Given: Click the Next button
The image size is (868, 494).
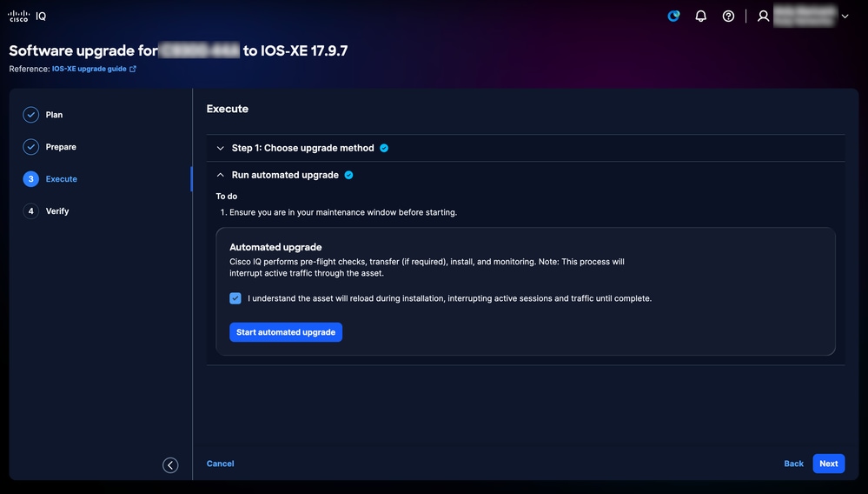Looking at the screenshot, I should [829, 464].
